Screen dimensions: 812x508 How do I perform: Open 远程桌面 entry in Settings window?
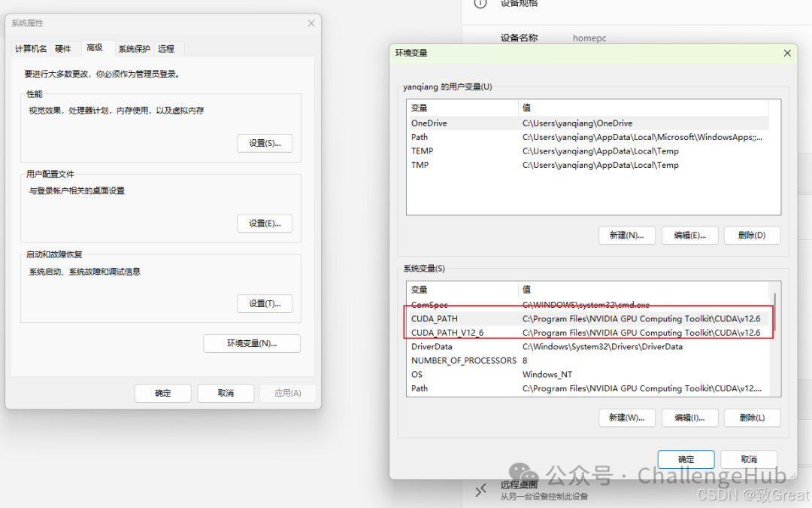(544, 491)
